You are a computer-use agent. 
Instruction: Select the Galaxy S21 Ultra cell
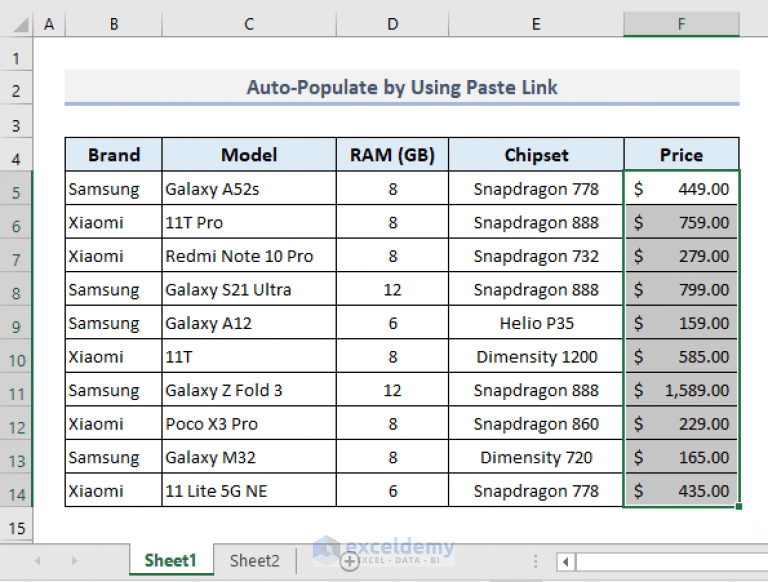[249, 290]
